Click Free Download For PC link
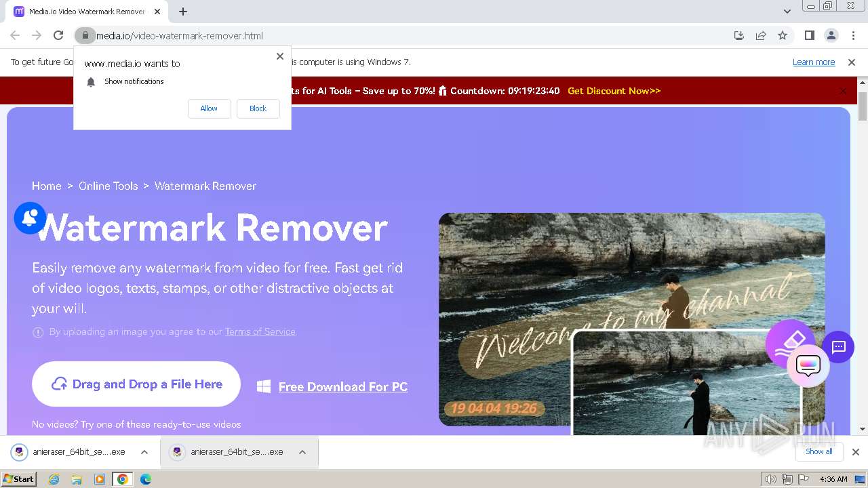Image resolution: width=868 pixels, height=488 pixels. click(343, 387)
